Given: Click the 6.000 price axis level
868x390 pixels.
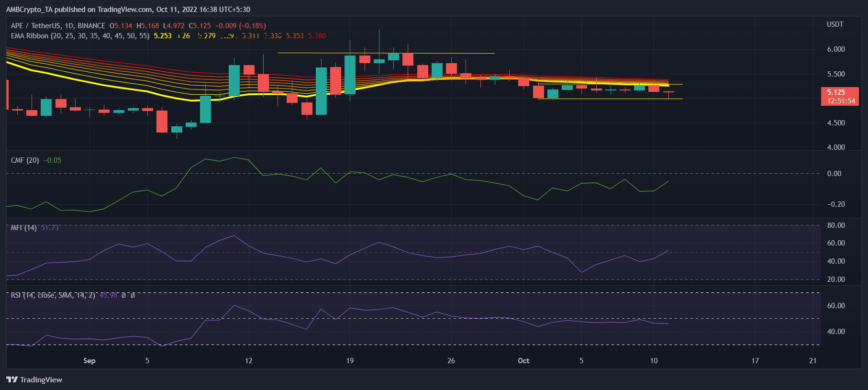Looking at the screenshot, I should coord(836,49).
